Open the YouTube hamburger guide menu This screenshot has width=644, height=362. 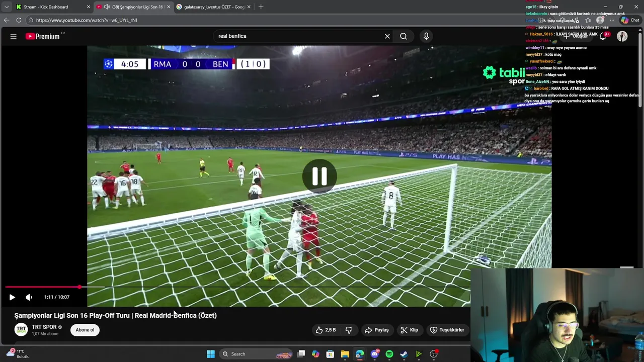[x=14, y=36]
